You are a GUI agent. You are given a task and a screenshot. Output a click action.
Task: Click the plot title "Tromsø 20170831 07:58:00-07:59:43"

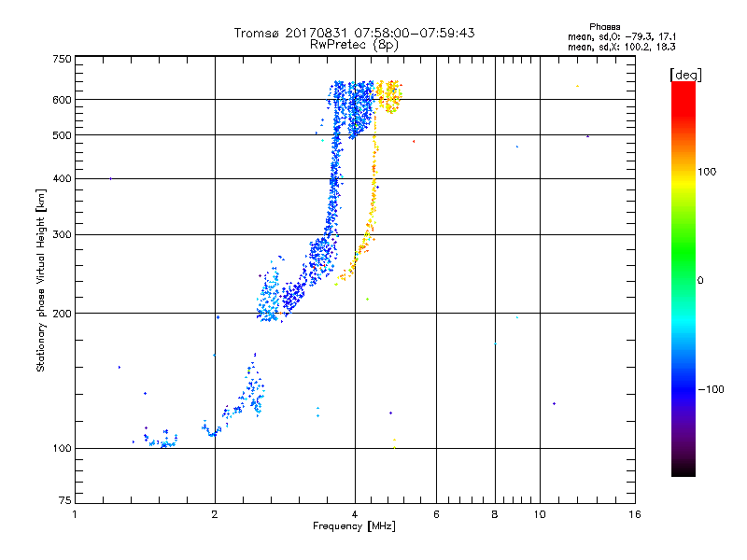pos(354,33)
